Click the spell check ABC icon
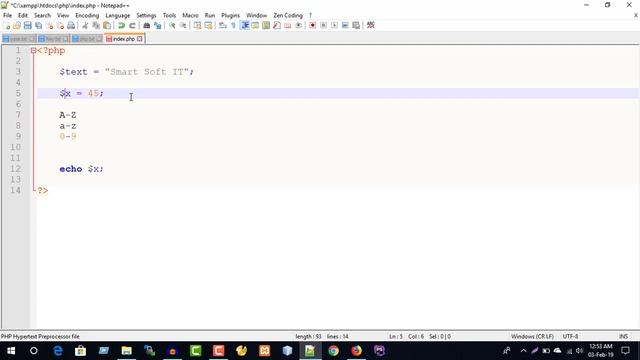640x360 pixels. (x=371, y=25)
